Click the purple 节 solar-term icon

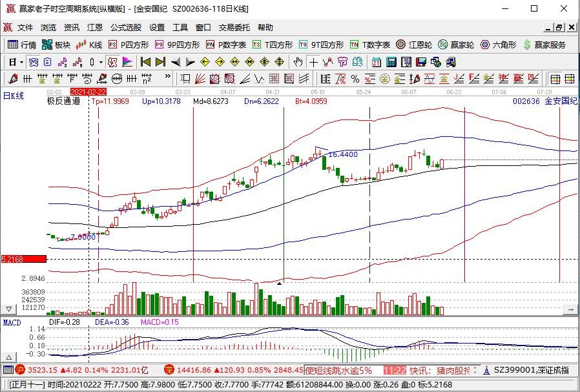pos(342,62)
